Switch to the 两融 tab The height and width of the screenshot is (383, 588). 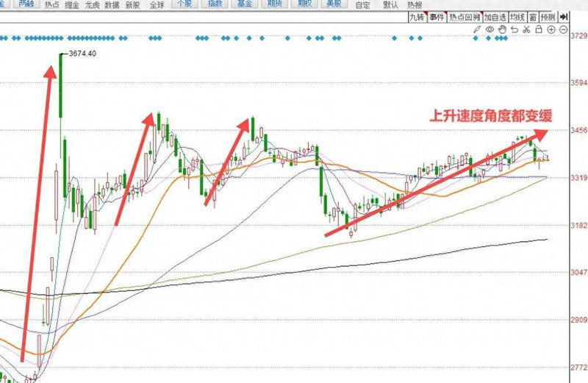coord(26,4)
